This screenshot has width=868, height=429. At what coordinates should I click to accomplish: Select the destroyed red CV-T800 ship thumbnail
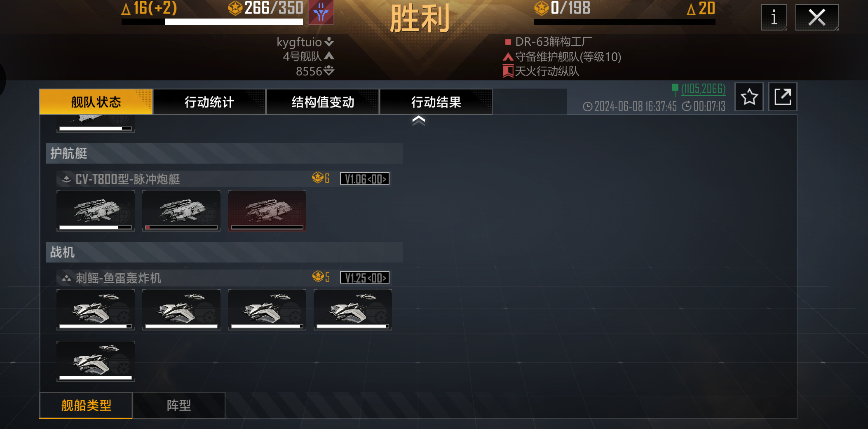coord(267,211)
